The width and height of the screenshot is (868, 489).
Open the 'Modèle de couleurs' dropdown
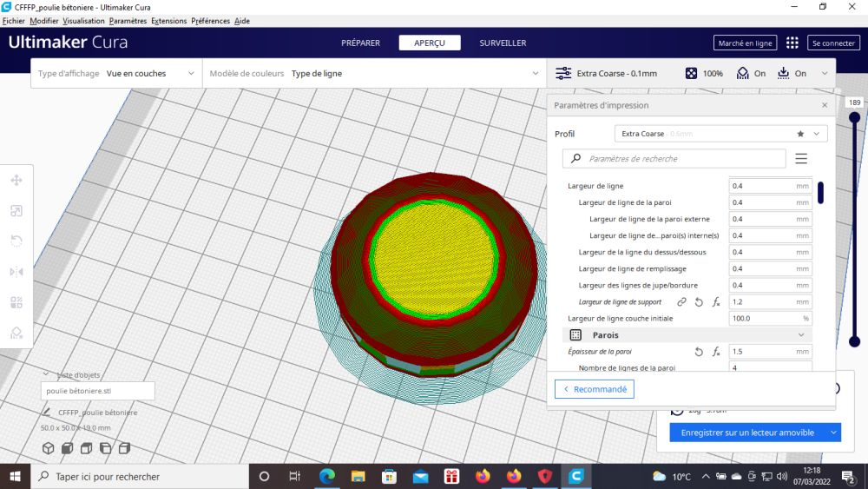pos(373,74)
